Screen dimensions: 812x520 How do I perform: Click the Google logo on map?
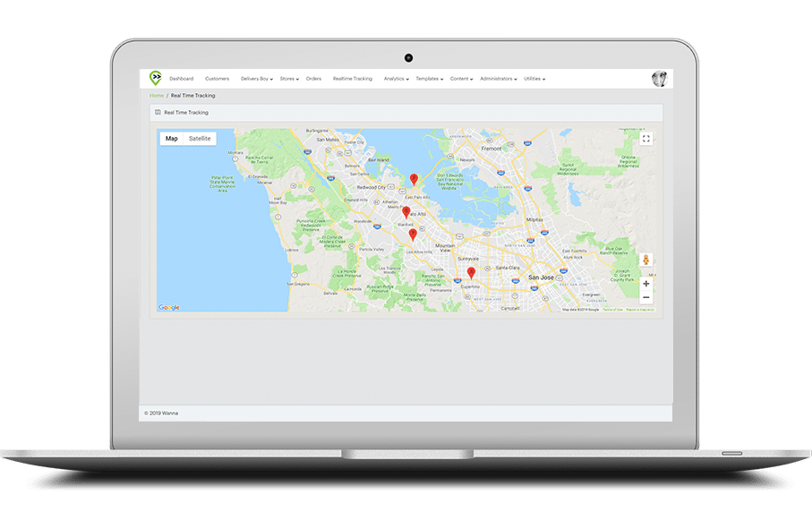pos(169,307)
